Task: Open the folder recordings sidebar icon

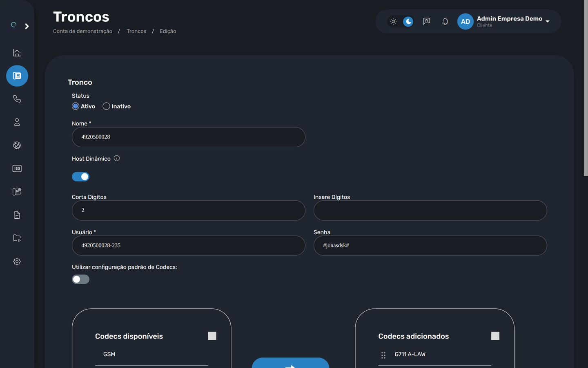Action: pyautogui.click(x=17, y=238)
